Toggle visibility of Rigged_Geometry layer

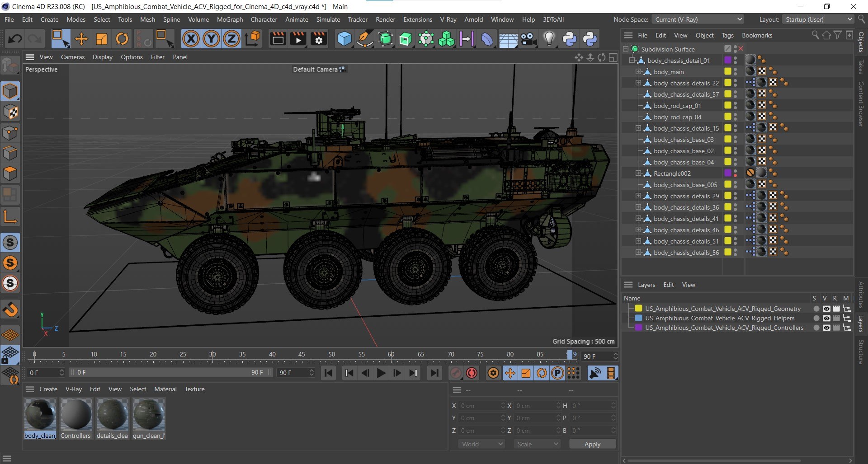[826, 309]
